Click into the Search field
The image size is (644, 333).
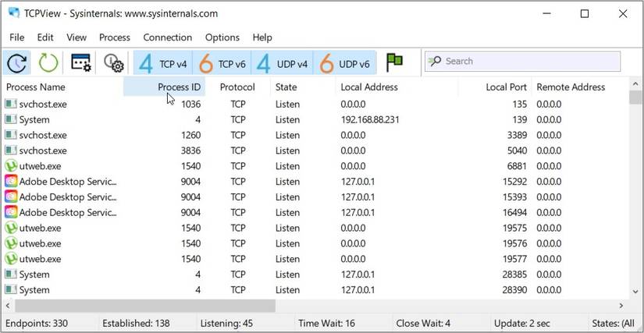click(522, 62)
